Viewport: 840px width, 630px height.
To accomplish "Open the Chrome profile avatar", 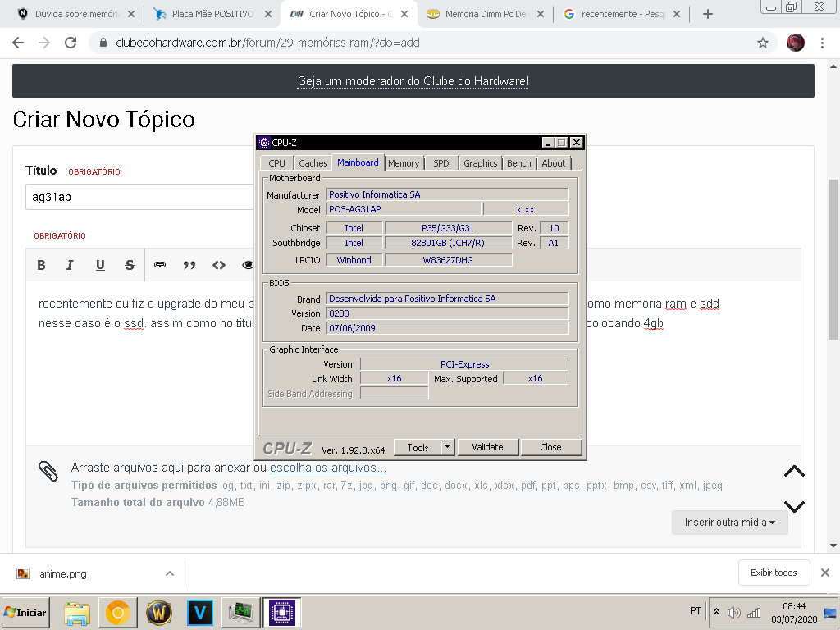I will point(796,43).
